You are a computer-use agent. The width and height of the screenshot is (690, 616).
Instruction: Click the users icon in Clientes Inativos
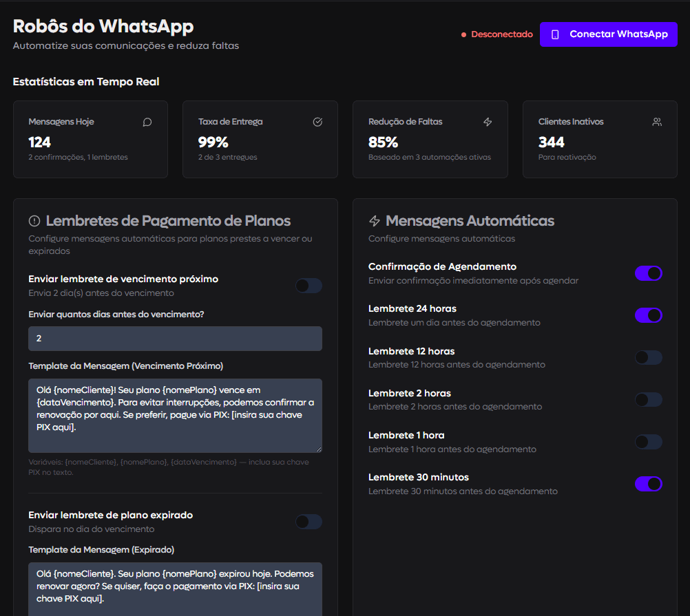657,122
